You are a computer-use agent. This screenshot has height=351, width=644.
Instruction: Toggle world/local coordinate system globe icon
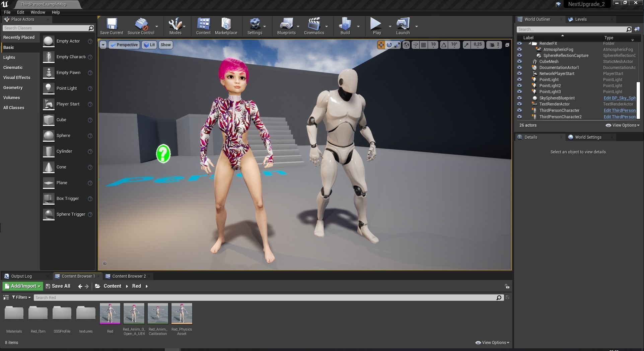406,45
